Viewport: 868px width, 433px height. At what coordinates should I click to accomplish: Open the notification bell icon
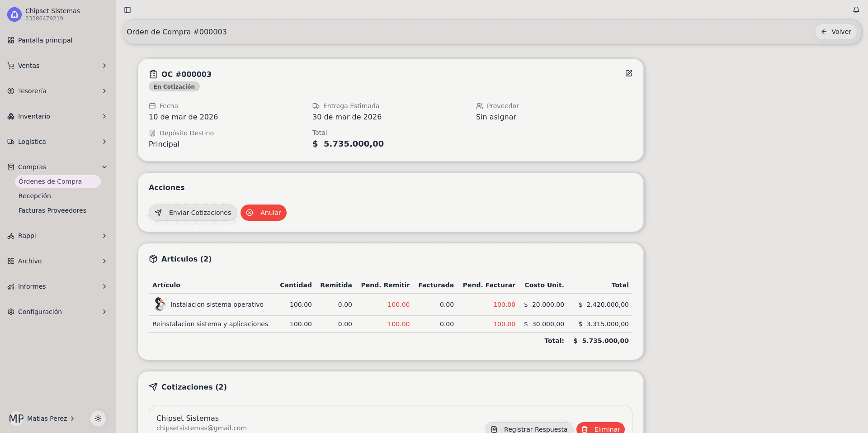(856, 10)
